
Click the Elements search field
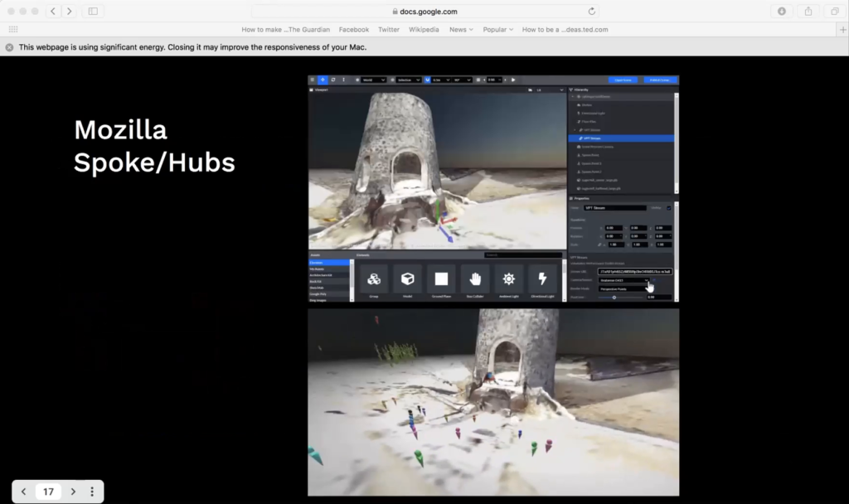(523, 255)
